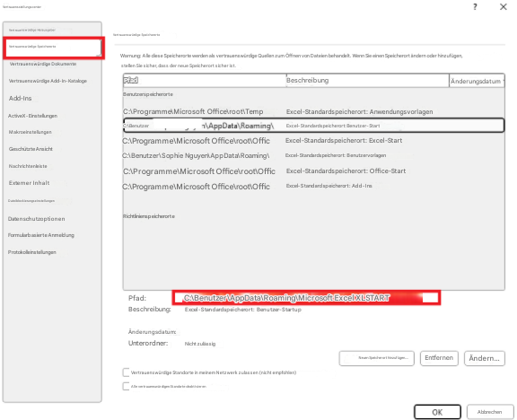Screen dimensions: 517x420
Task: Close the Trust Center dialog with X
Action: click(x=504, y=7)
